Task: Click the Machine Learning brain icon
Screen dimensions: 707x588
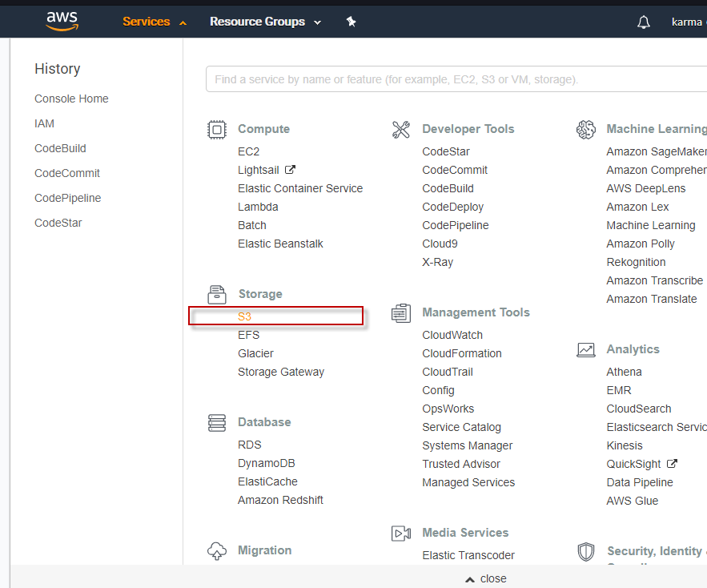Action: pos(585,129)
